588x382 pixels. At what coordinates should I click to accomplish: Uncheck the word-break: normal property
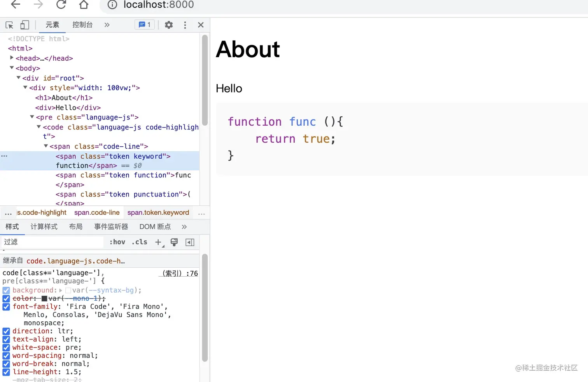(x=6, y=364)
